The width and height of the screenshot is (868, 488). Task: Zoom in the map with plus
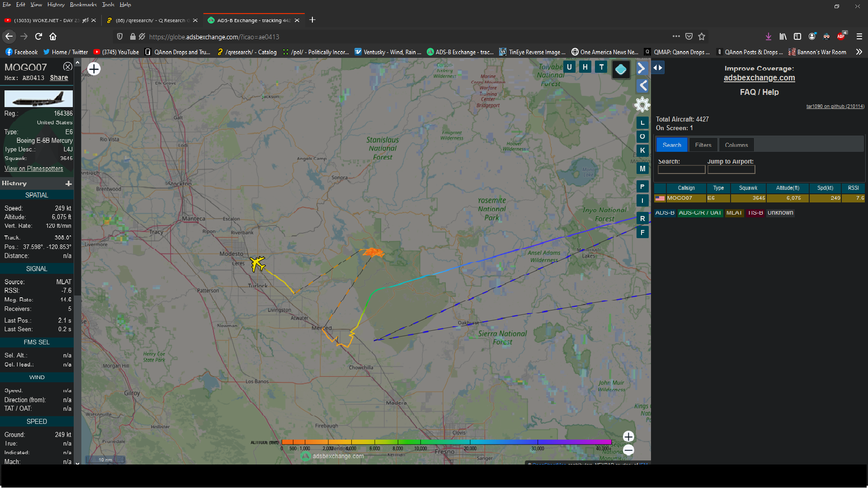pos(628,436)
